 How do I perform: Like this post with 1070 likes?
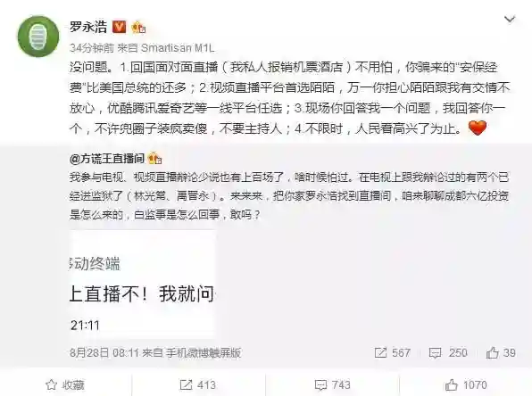(466, 384)
